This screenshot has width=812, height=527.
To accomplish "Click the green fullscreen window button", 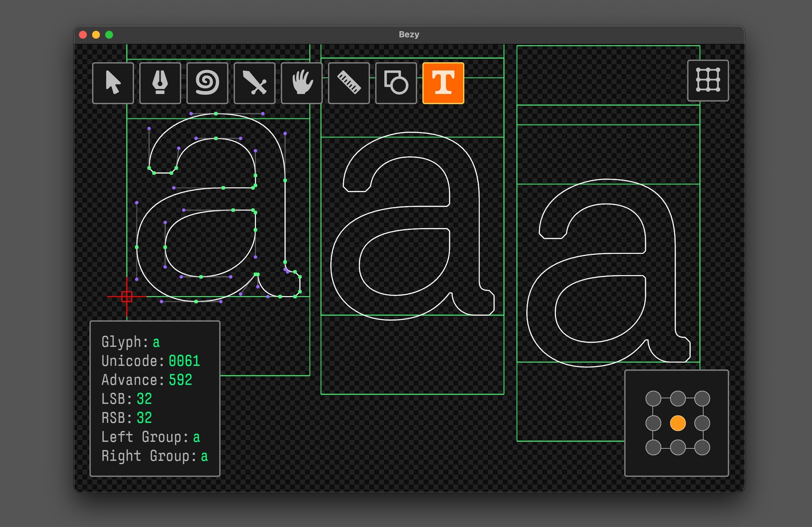I will [x=109, y=35].
